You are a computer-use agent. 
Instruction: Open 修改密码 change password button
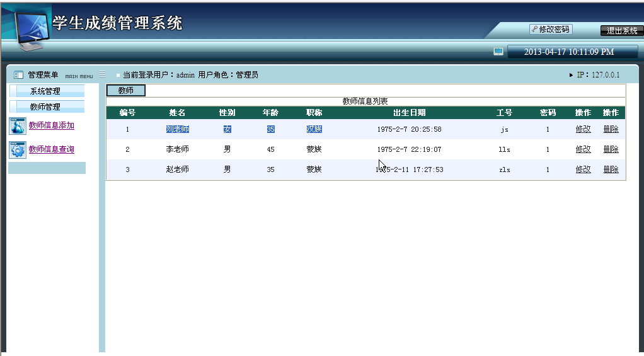tap(551, 30)
